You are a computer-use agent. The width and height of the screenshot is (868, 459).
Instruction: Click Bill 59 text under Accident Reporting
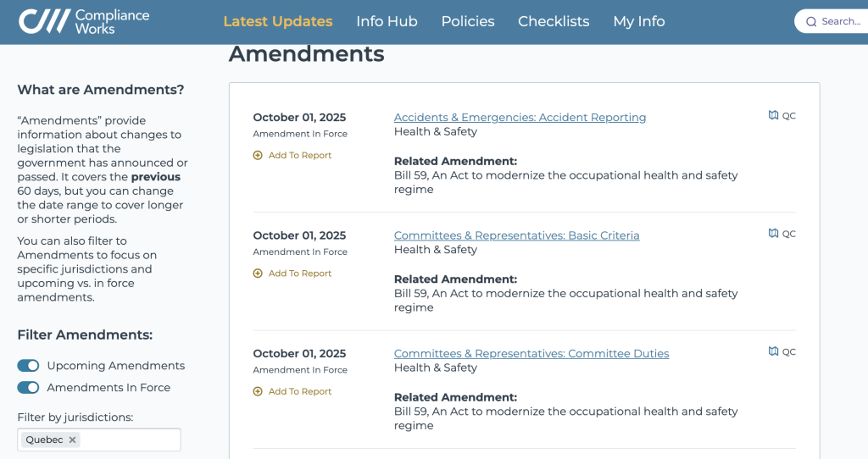point(565,182)
